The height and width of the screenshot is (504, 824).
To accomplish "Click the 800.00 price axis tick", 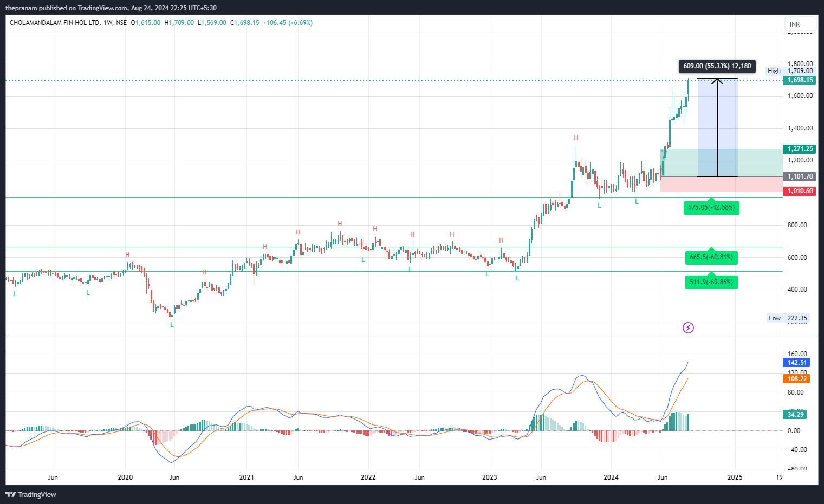I will (797, 225).
